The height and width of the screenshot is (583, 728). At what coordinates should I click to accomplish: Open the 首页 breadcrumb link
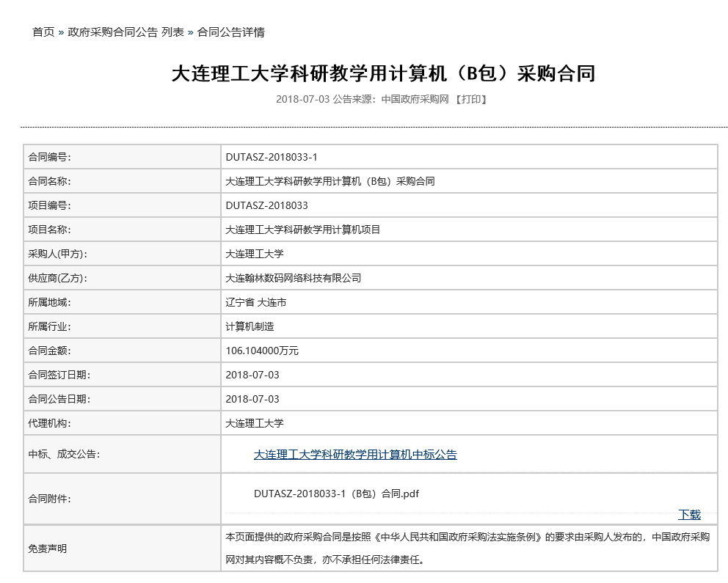point(43,32)
